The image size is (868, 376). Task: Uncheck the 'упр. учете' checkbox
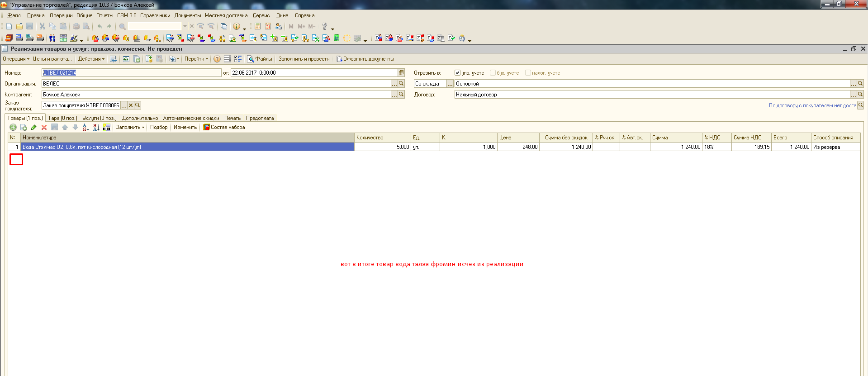457,73
